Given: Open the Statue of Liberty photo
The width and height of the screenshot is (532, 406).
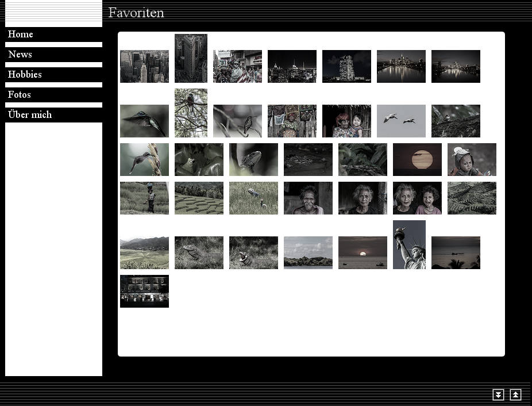Looking at the screenshot, I should tap(409, 244).
